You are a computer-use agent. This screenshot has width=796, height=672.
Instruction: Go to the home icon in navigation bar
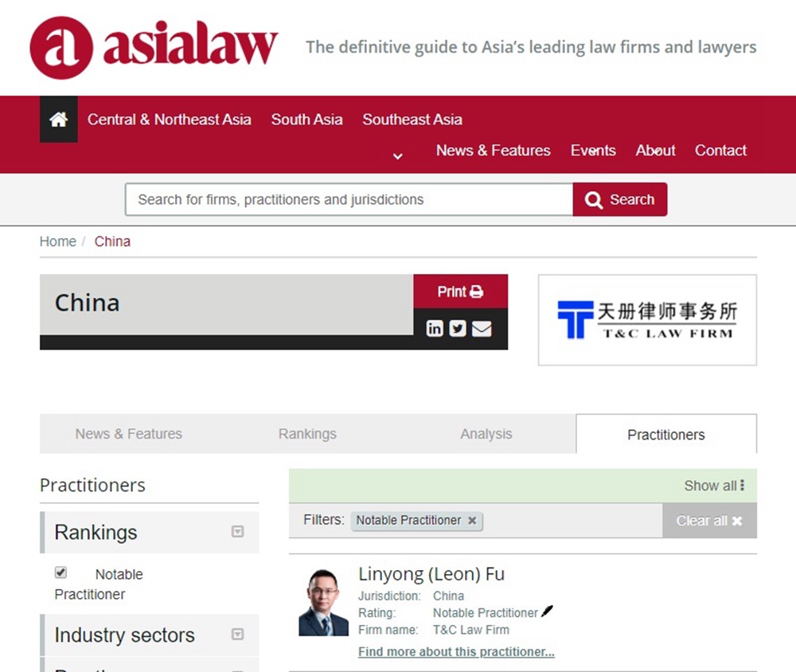coord(58,119)
